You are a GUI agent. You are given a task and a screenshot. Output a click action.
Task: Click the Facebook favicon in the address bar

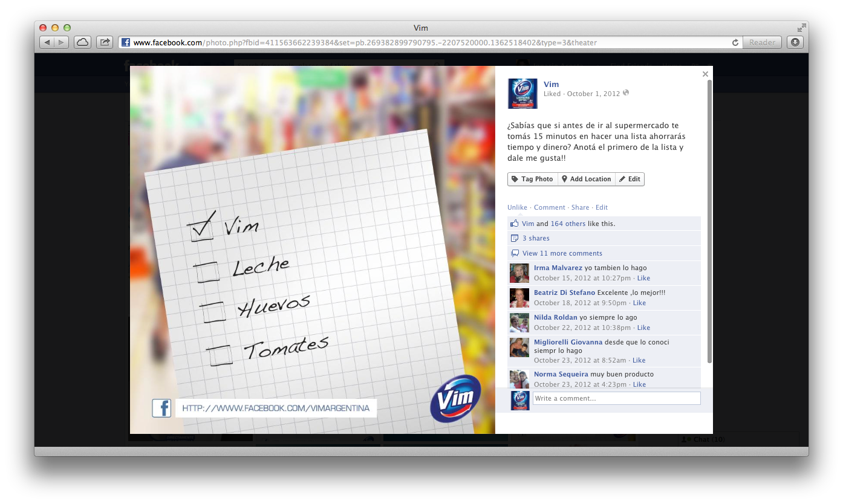126,42
